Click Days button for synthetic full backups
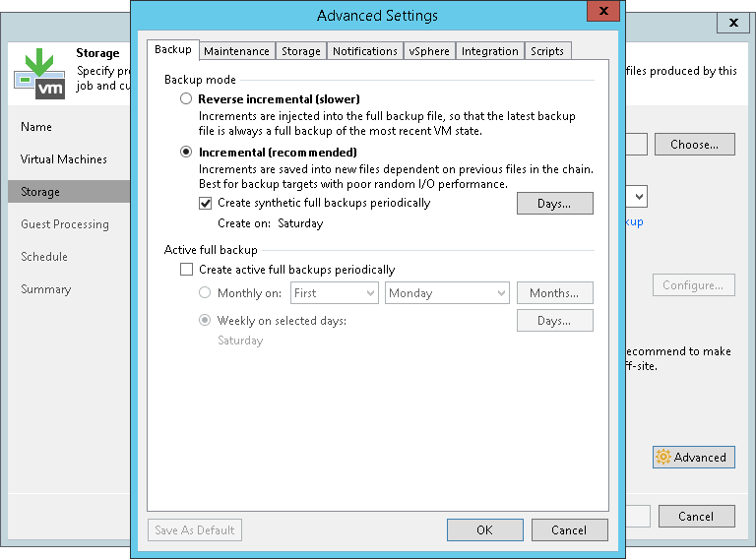This screenshot has height=559, width=756. pyautogui.click(x=555, y=204)
